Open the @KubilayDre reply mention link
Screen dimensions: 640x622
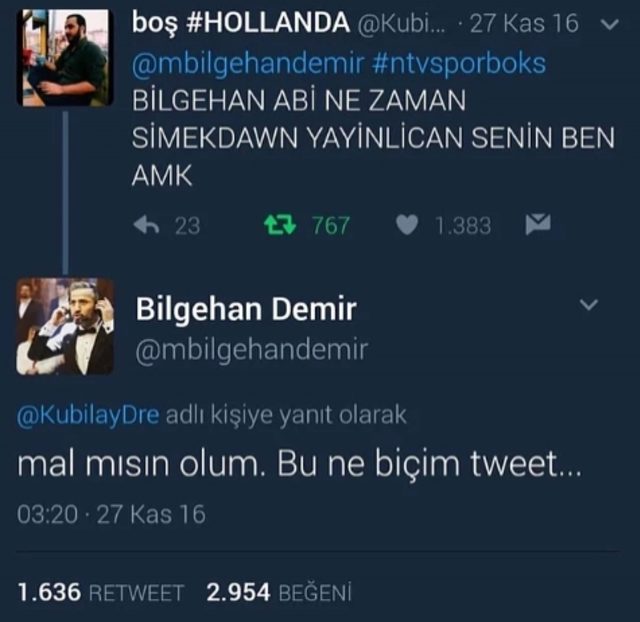click(x=88, y=415)
